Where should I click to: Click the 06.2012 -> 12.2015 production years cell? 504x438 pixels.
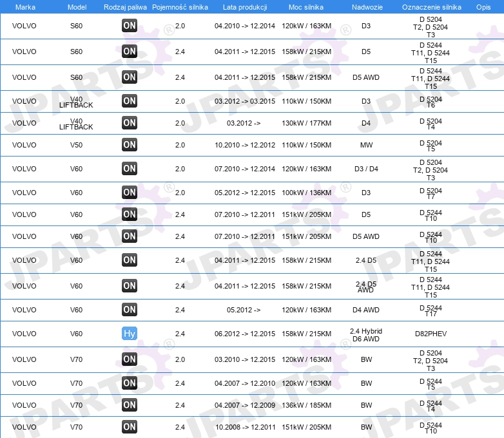click(x=245, y=334)
